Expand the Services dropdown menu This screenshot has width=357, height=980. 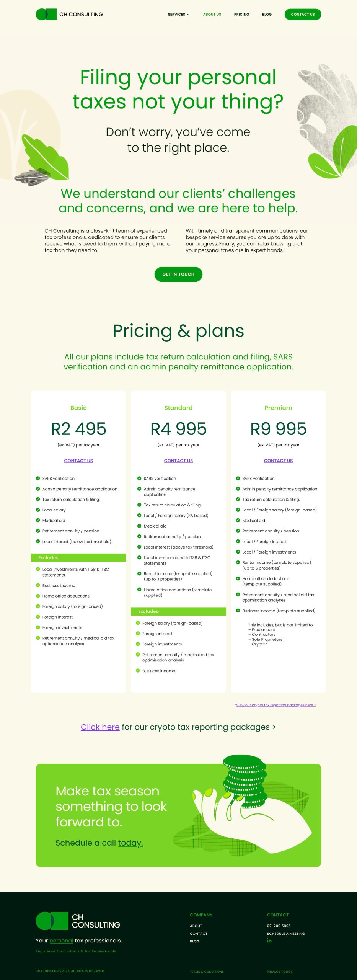[179, 15]
